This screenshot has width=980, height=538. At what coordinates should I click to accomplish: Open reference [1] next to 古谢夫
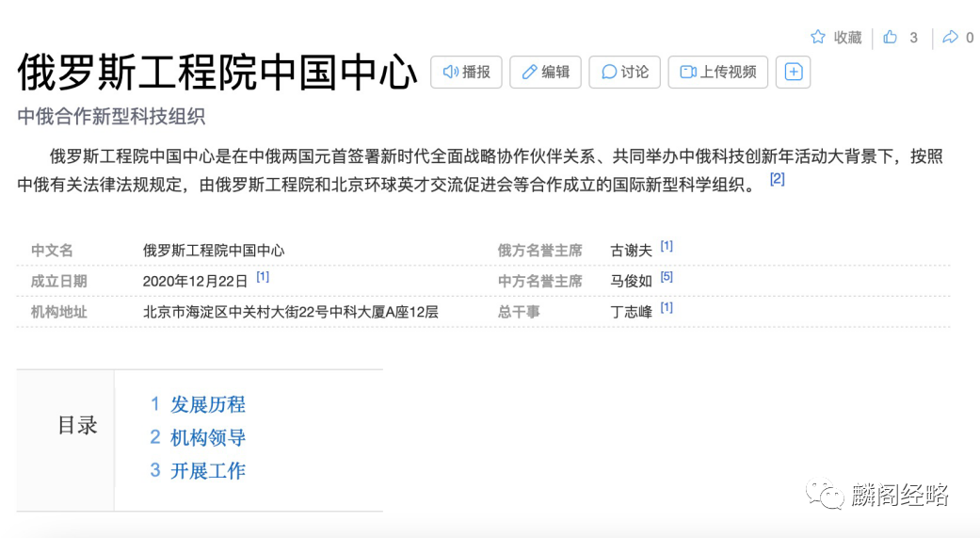pos(667,246)
